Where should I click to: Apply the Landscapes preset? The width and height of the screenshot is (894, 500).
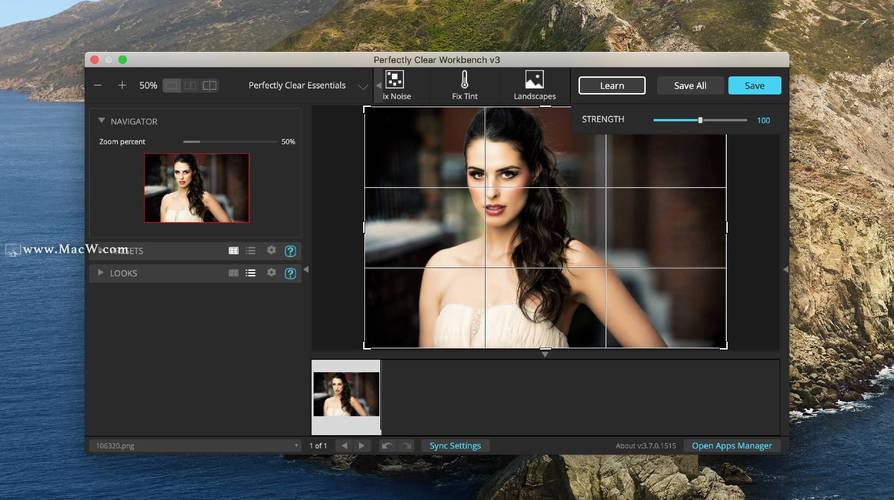pyautogui.click(x=534, y=86)
